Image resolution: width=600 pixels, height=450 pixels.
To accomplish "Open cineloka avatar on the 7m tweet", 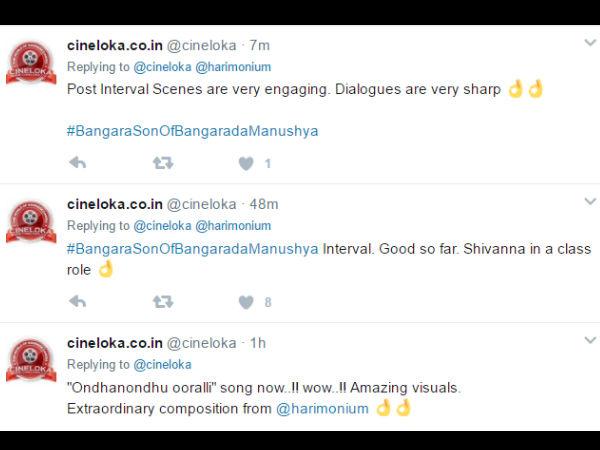I will 31,62.
